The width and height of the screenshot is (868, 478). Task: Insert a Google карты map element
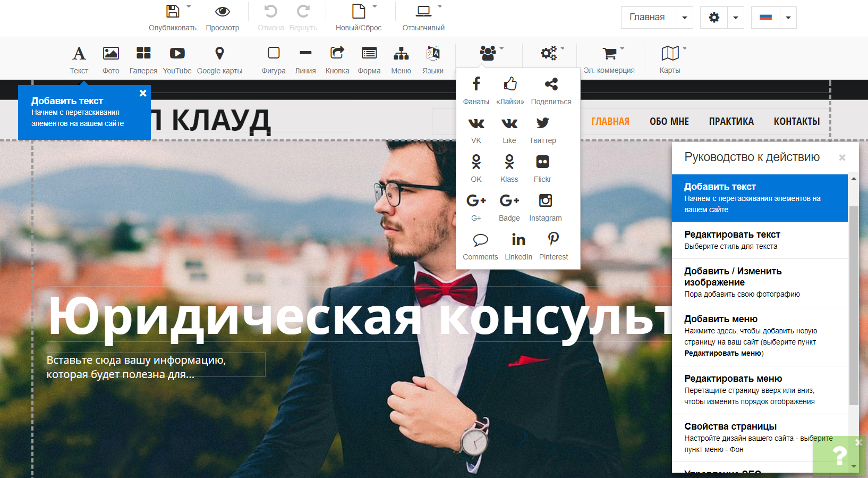coord(219,60)
